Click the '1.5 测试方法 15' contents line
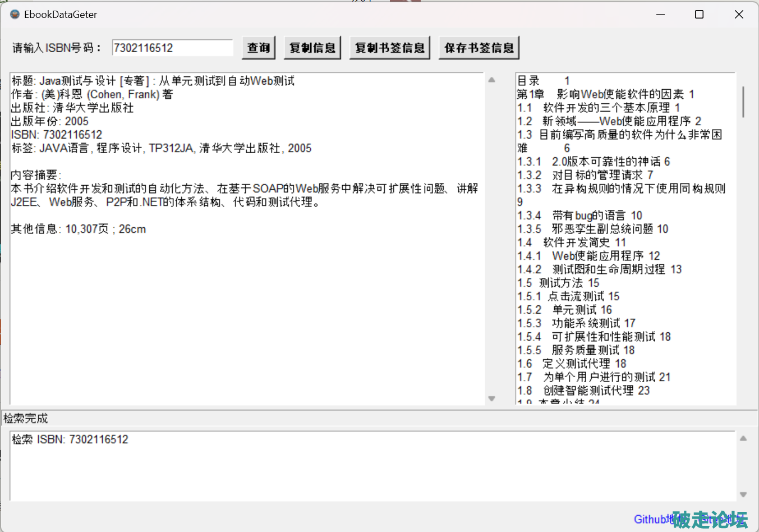This screenshot has width=759, height=532. click(558, 283)
